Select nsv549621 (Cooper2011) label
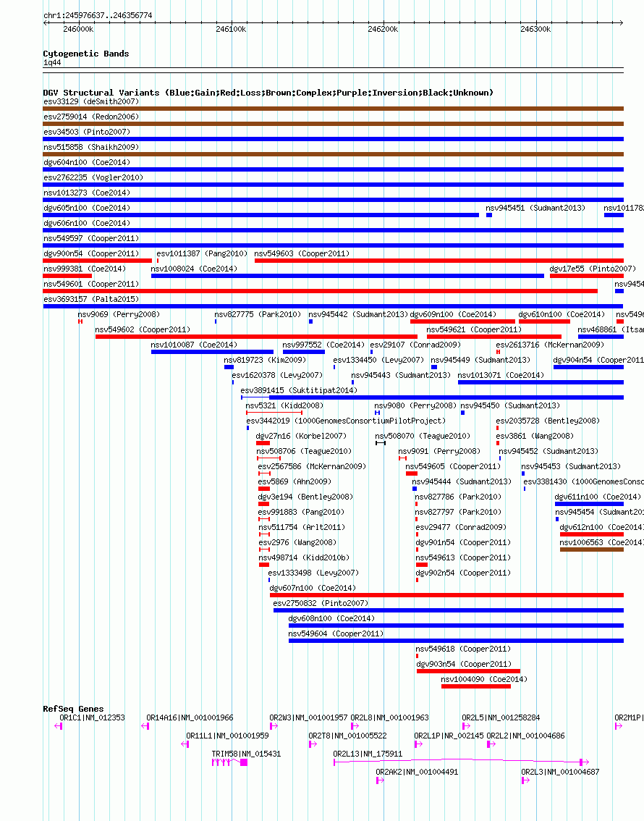 coord(474,329)
